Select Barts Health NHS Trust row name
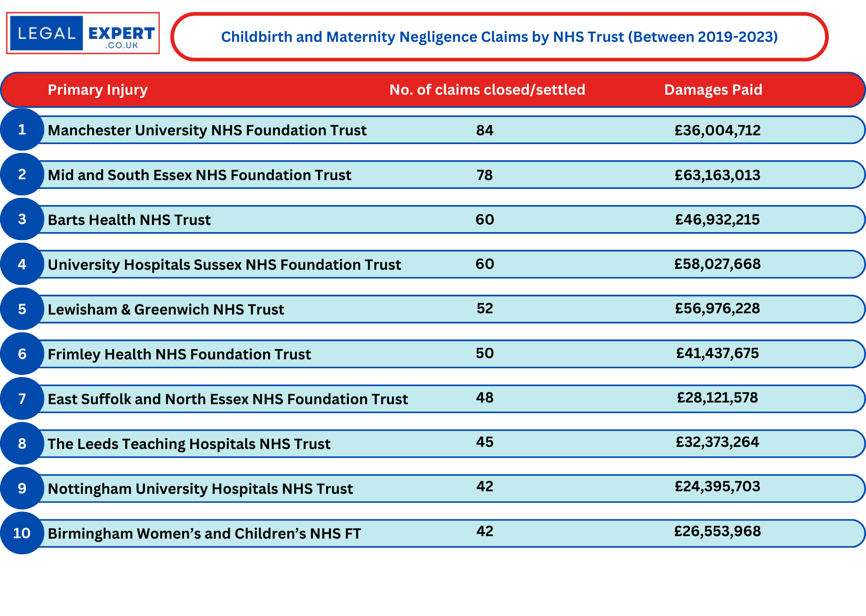866x616 pixels. (x=129, y=220)
